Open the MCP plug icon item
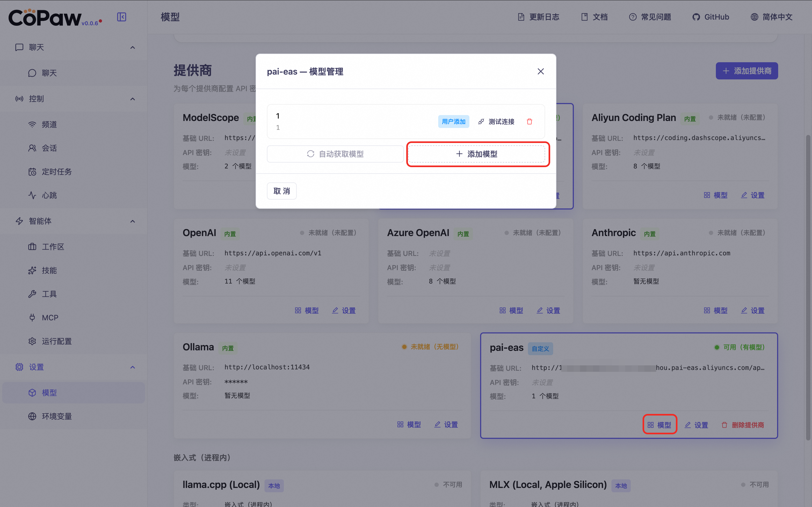812x507 pixels. 32,317
